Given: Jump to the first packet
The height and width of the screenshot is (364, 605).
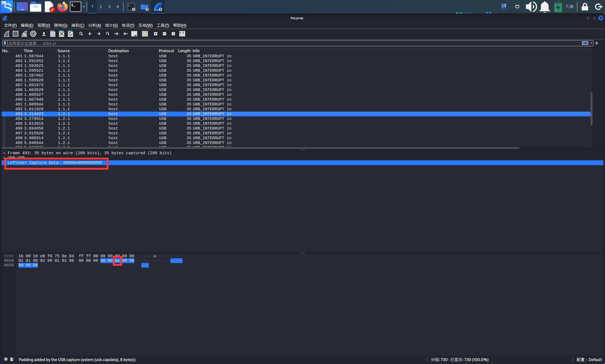Looking at the screenshot, I should click(117, 34).
